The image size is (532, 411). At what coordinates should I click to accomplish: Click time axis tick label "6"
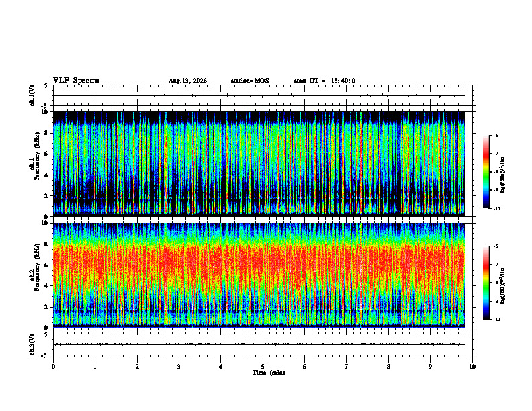pos(305,367)
